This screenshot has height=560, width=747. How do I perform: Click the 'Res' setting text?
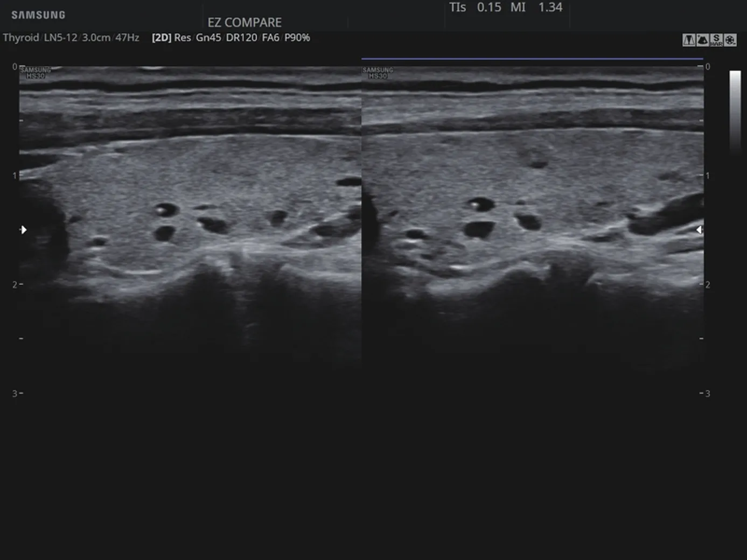point(183,38)
